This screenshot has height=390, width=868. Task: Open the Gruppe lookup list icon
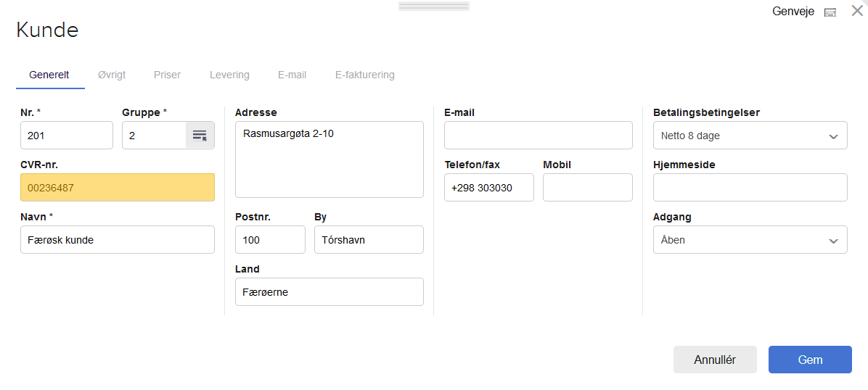[200, 136]
